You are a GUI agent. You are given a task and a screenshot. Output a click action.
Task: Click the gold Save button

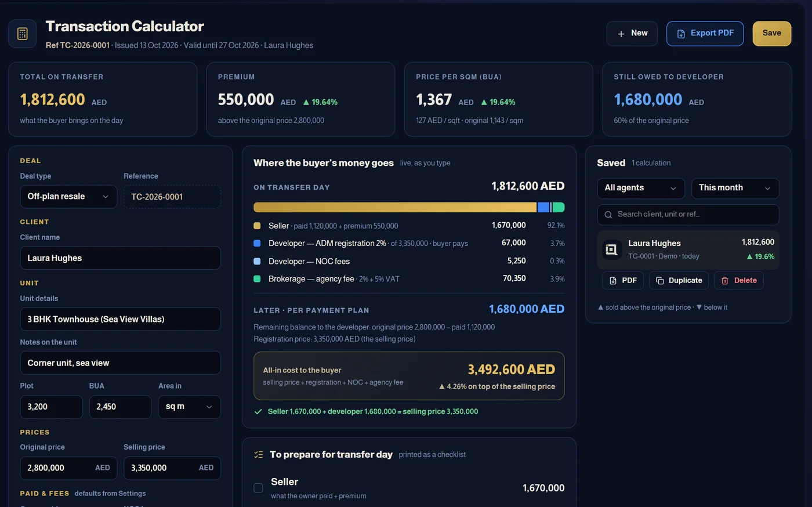coord(771,34)
